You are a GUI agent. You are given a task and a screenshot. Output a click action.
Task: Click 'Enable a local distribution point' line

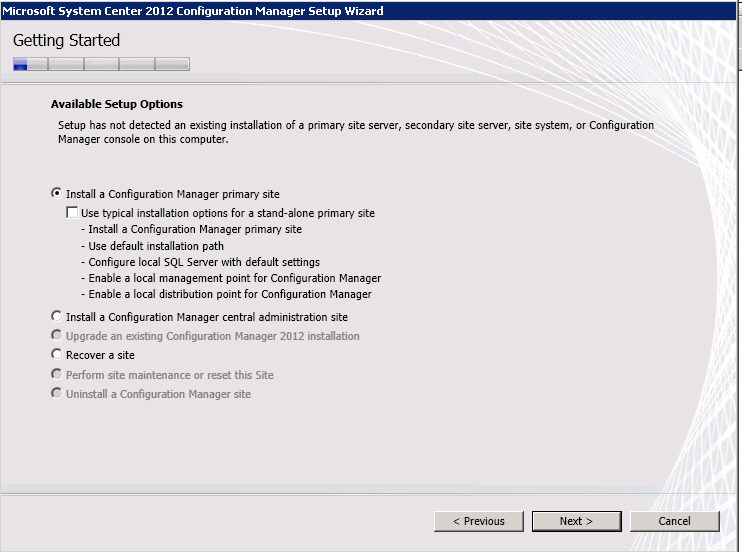coord(226,294)
